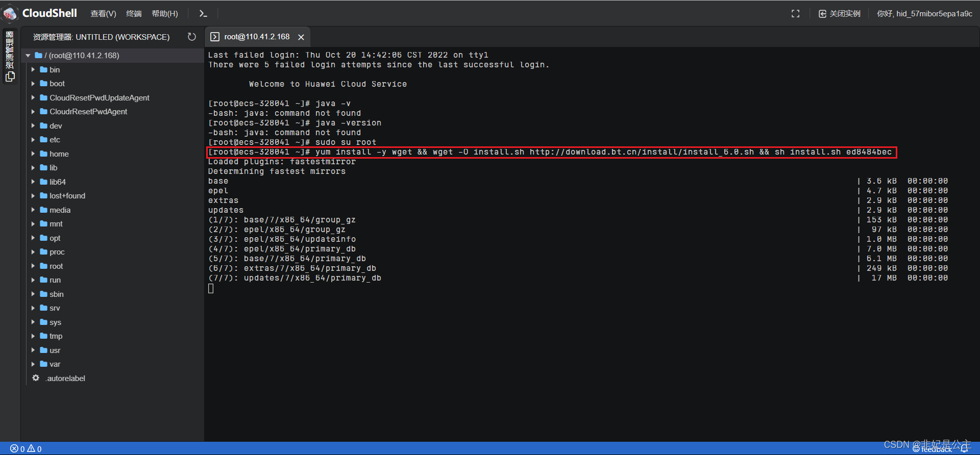The image size is (980, 455).
Task: Select the lib64 folder
Action: (57, 182)
